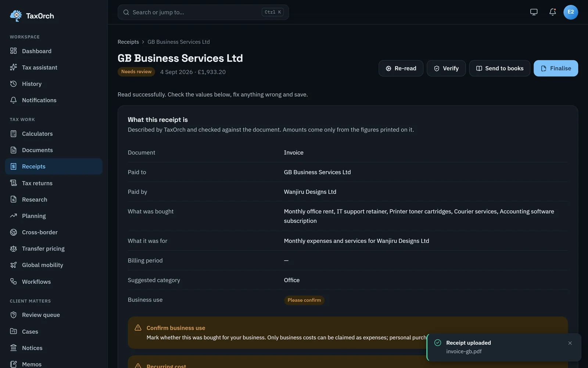Click the search magnifier icon
The image size is (588, 368).
126,12
